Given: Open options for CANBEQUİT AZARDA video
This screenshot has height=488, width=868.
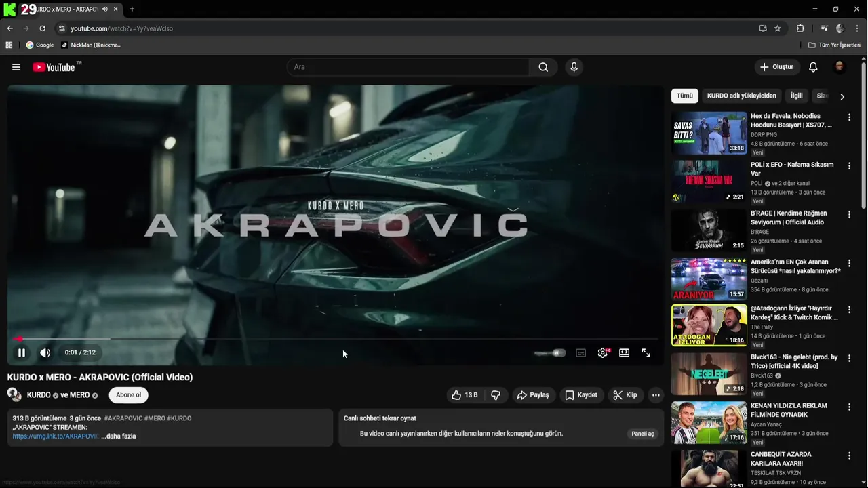Looking at the screenshot, I should coord(849,456).
